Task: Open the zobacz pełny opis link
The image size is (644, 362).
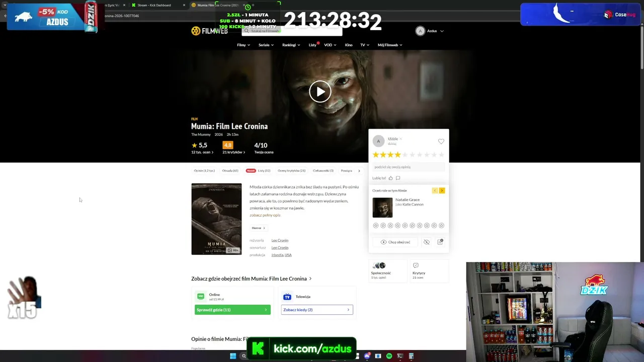Action: (265, 215)
